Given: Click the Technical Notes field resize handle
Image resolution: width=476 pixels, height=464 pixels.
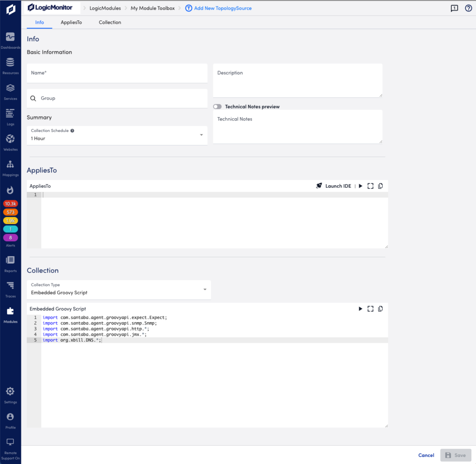Looking at the screenshot, I should pyautogui.click(x=381, y=142).
